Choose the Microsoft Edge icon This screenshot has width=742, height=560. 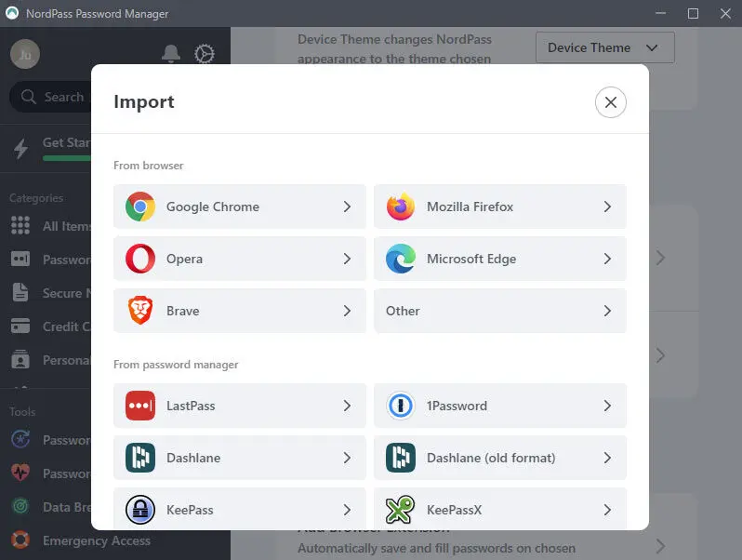401,259
